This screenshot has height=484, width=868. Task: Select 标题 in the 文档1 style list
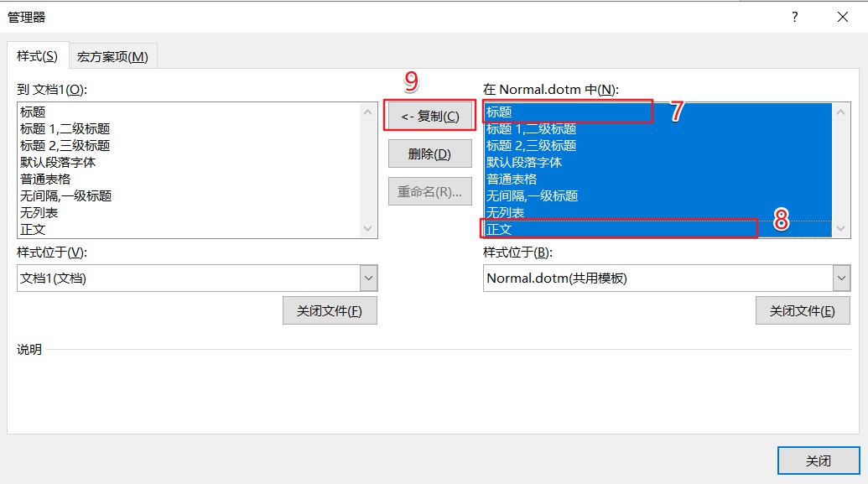click(x=190, y=112)
